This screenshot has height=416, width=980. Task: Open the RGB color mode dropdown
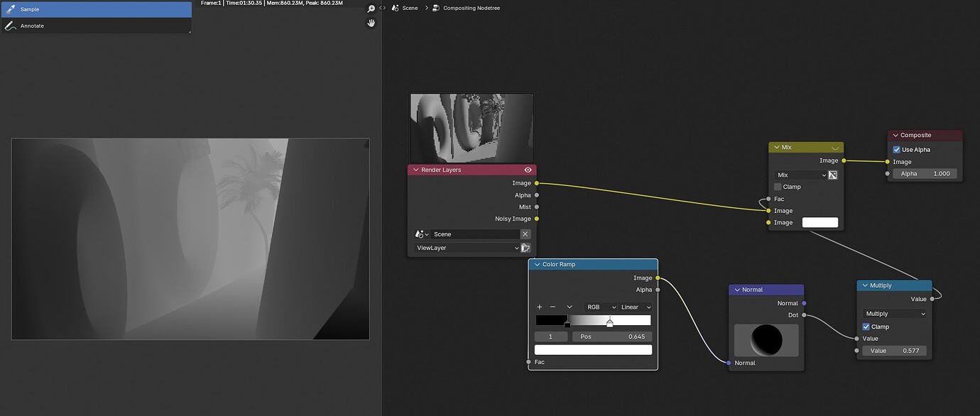[600, 307]
